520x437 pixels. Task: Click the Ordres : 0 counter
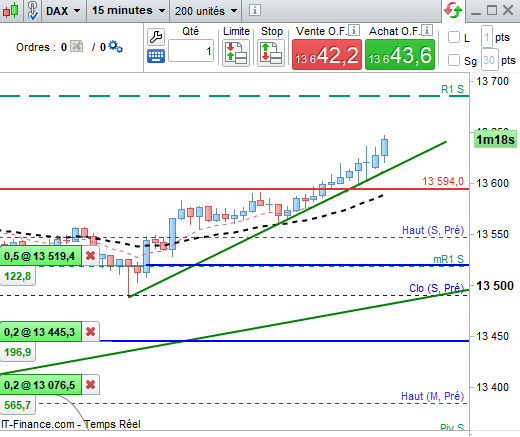click(x=41, y=47)
